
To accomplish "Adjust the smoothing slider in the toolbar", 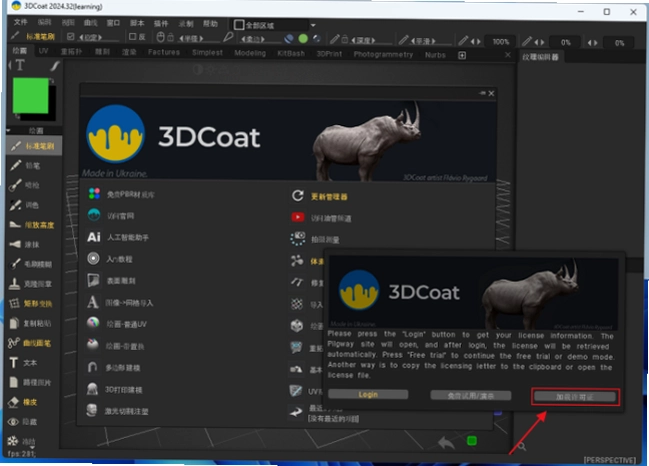I will coord(430,41).
